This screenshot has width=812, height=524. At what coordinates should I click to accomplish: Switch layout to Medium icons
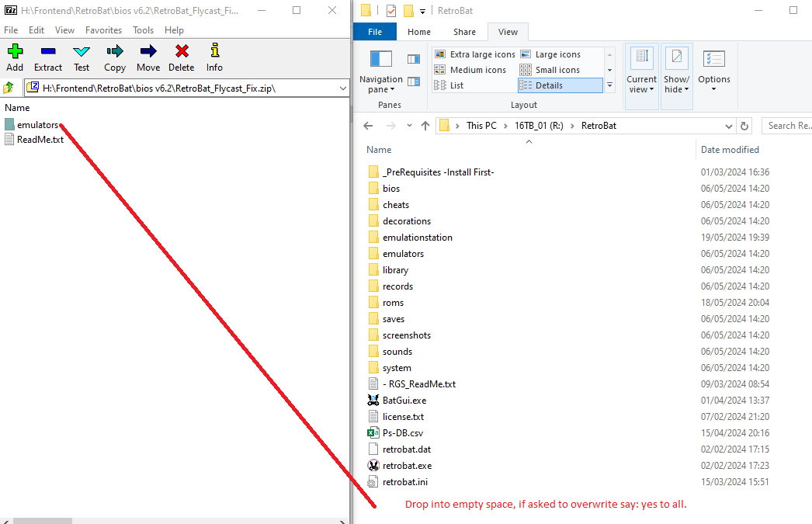[x=470, y=70]
